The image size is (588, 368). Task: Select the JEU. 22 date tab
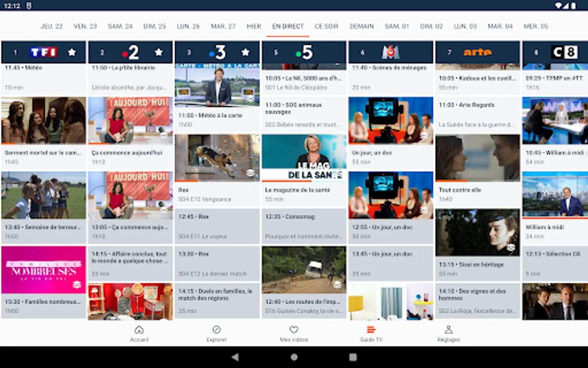click(x=51, y=26)
